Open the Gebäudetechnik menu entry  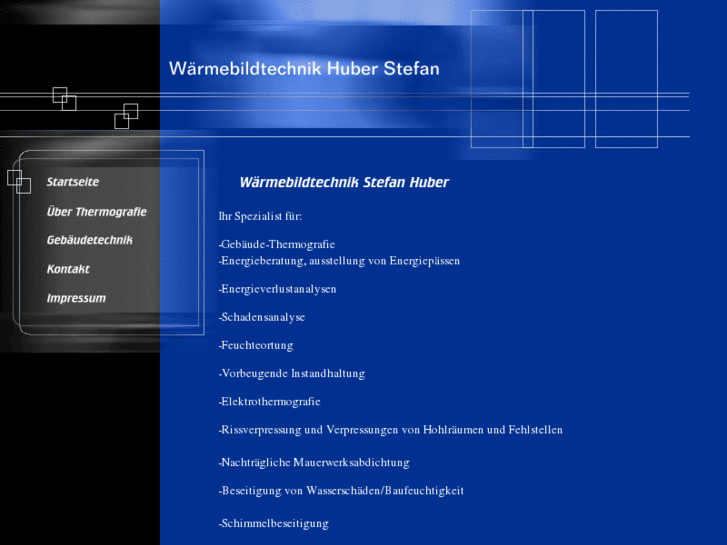tap(89, 240)
